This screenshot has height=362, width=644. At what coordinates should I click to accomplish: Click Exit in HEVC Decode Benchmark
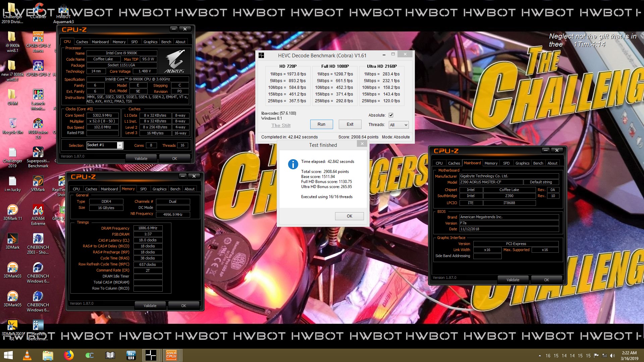(x=350, y=124)
